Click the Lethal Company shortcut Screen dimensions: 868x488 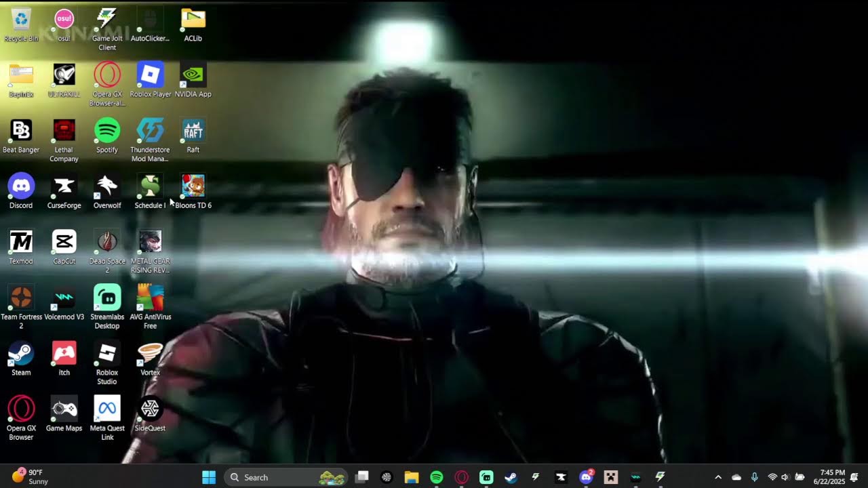click(64, 140)
